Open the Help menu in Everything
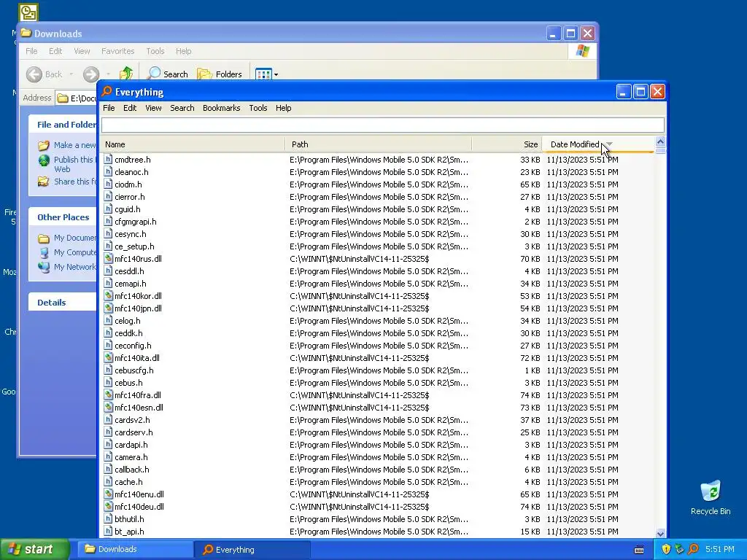The image size is (747, 560). tap(283, 108)
